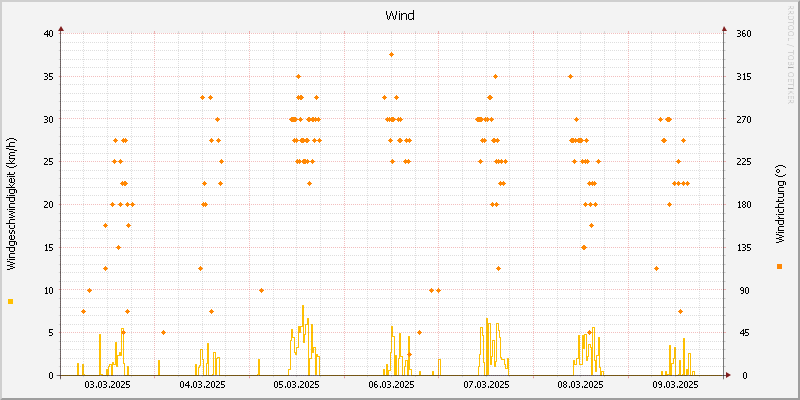Click the left axis value 15
This screenshot has height=400, width=800.
(x=48, y=247)
